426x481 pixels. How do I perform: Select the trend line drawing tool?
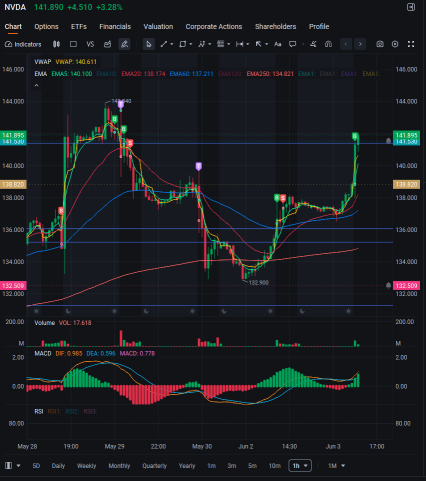164,44
